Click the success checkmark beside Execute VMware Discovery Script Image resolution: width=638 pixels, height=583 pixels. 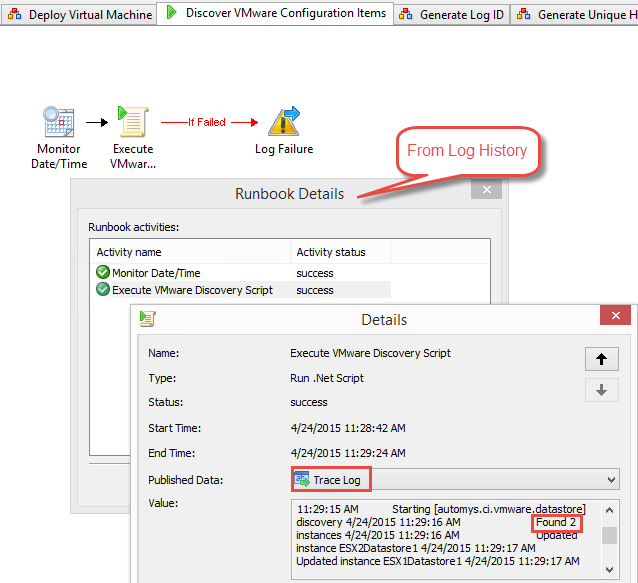click(103, 289)
